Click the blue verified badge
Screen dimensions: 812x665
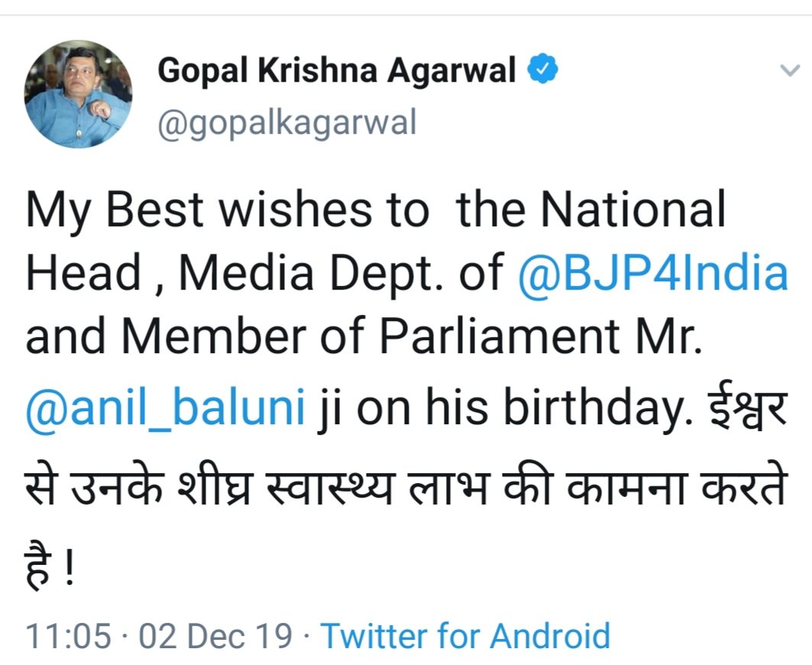(x=543, y=71)
